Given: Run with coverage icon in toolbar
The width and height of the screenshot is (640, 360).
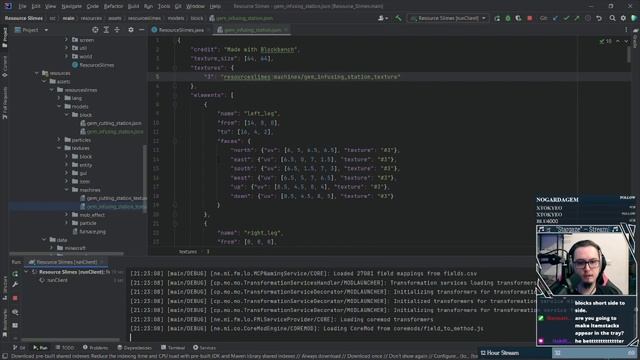Looking at the screenshot, I should tap(518, 18).
